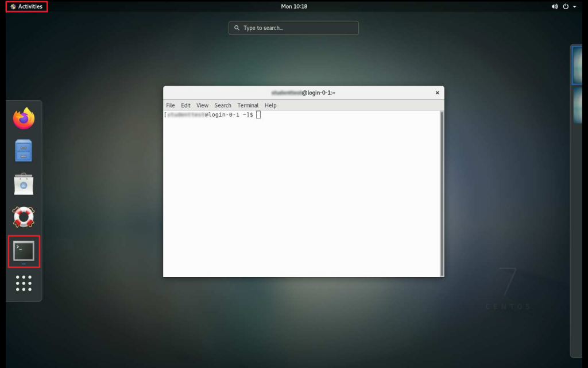
Task: Open the Terminal menu in menu bar
Action: [248, 105]
